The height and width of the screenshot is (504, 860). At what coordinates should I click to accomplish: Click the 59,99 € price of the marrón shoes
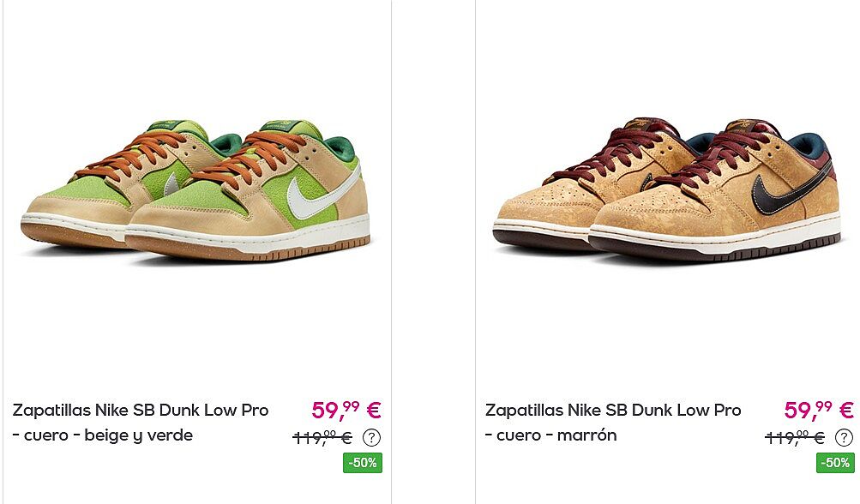coord(818,410)
